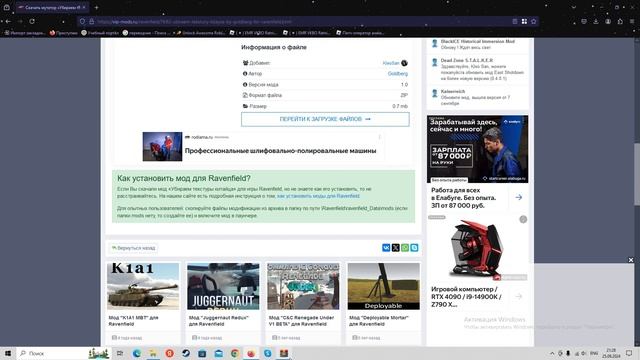Click the 'Зарабатывай здесь' salary banner ad
Viewport: 640px width, 360px height.
[478, 149]
